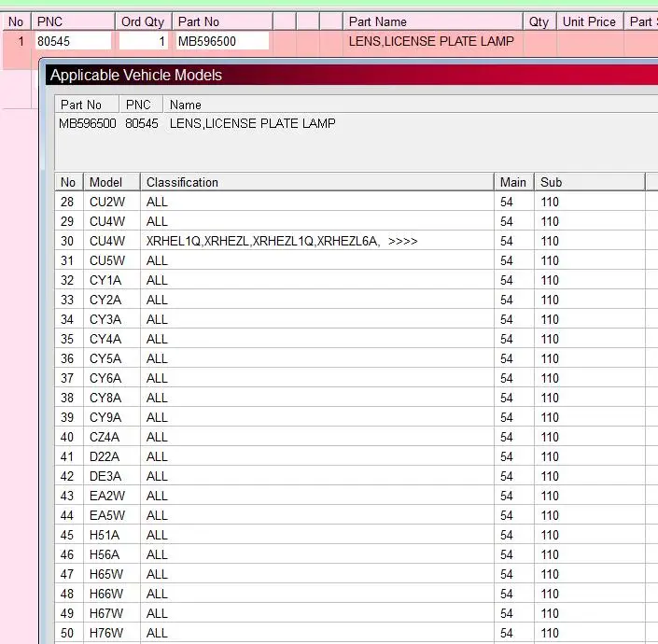Click the Part Name column header
The image size is (658, 644).
433,21
